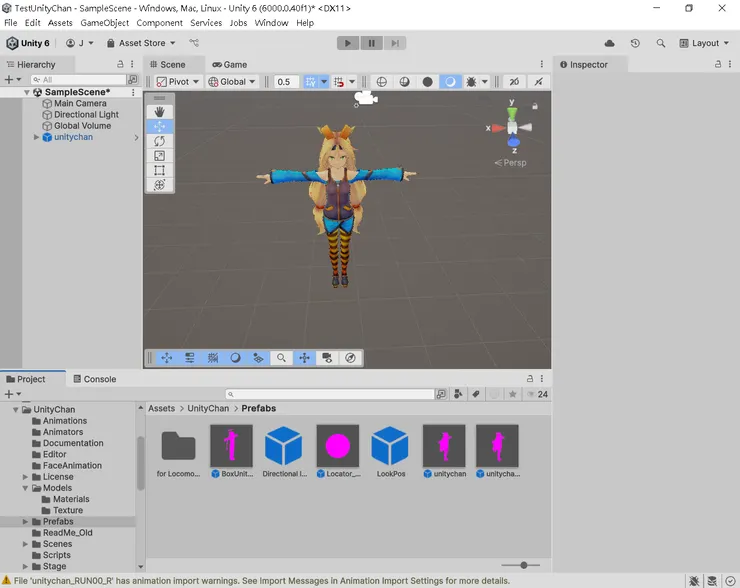Select the Scale tool in scene toolbar

pyautogui.click(x=159, y=156)
